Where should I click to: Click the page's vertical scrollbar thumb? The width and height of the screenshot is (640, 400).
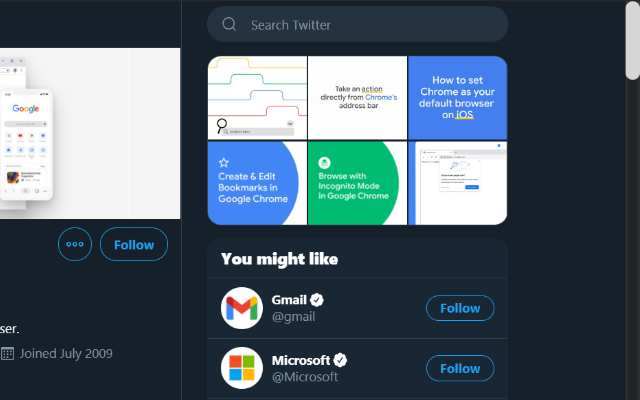tap(633, 40)
